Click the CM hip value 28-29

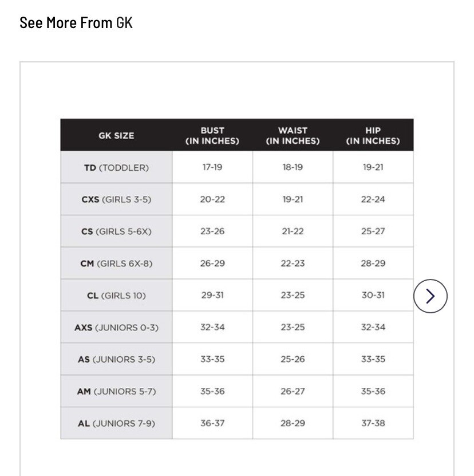click(373, 263)
